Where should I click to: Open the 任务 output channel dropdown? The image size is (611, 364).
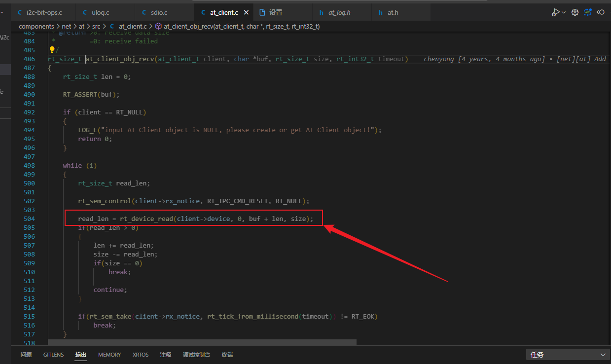point(568,355)
